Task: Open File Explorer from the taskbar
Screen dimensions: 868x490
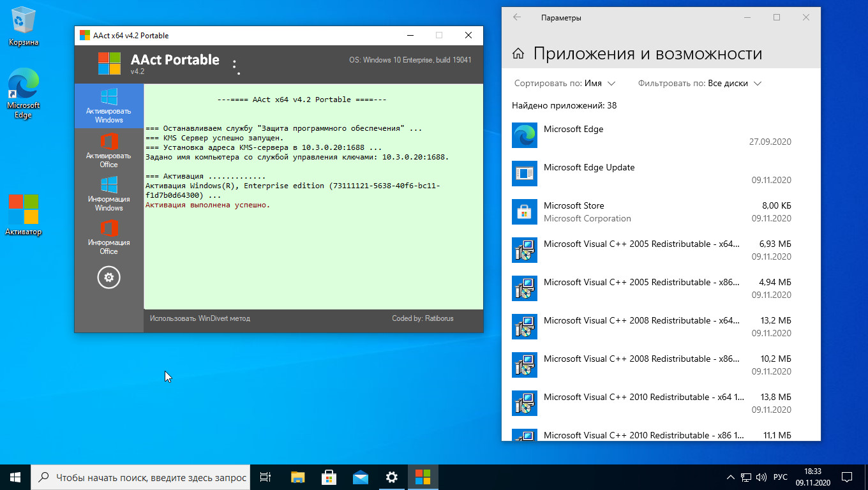Action: tap(298, 477)
